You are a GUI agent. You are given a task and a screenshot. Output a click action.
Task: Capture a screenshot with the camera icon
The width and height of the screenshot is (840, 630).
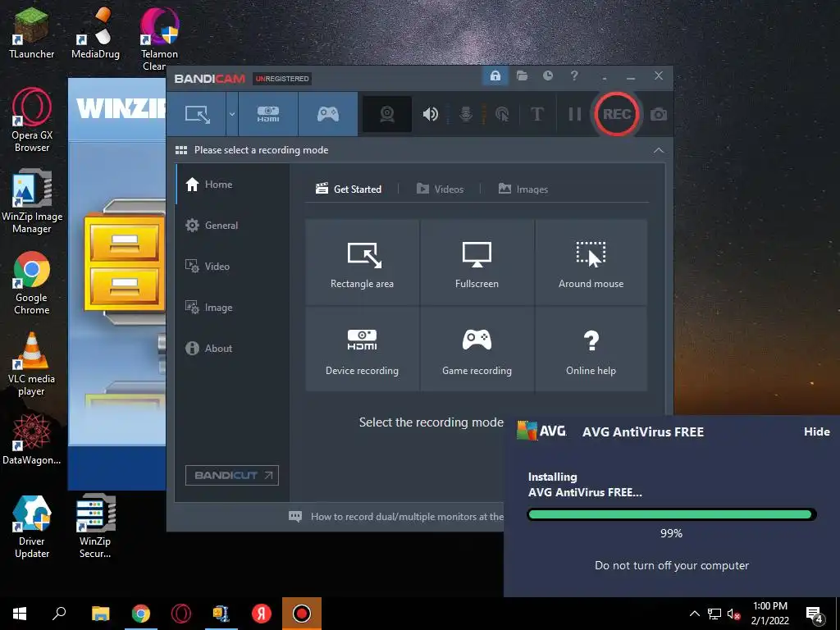coord(659,114)
